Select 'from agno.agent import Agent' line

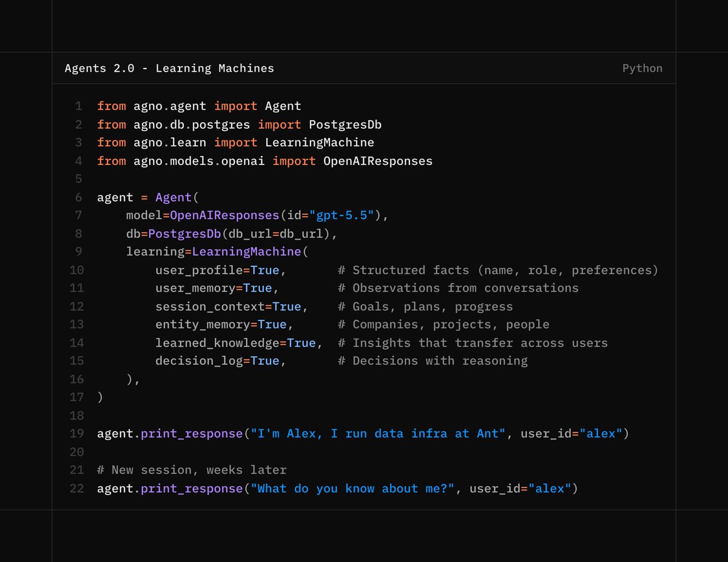point(199,106)
